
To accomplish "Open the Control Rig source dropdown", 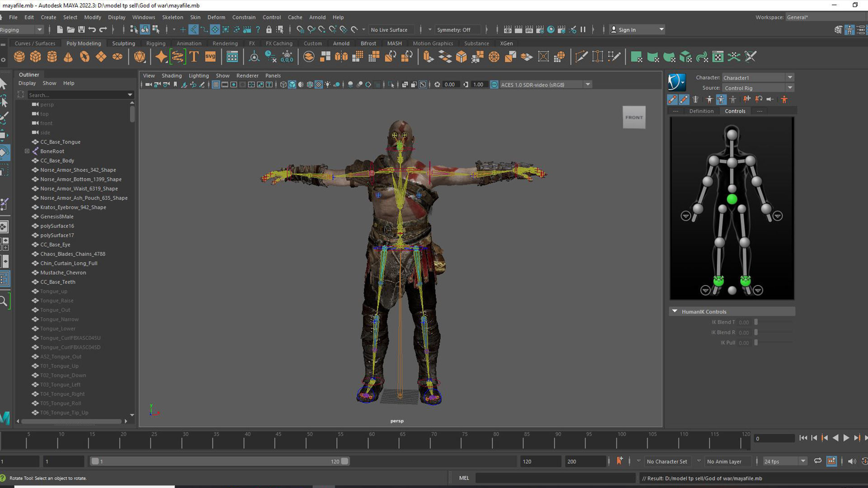I will click(x=758, y=88).
